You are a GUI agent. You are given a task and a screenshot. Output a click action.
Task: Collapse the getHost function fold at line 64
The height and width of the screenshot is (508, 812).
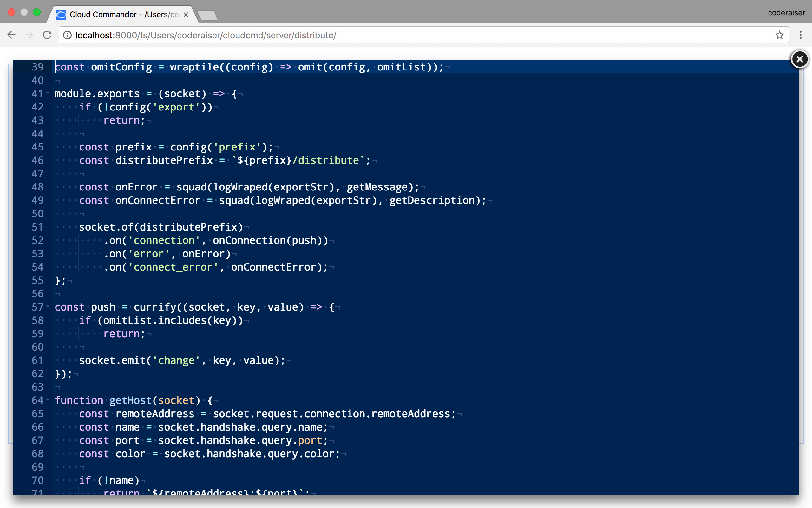[x=48, y=400]
